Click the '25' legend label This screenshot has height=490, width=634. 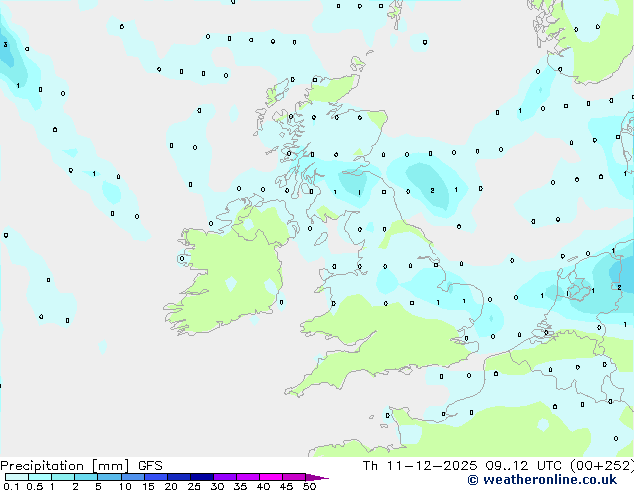coord(194,486)
